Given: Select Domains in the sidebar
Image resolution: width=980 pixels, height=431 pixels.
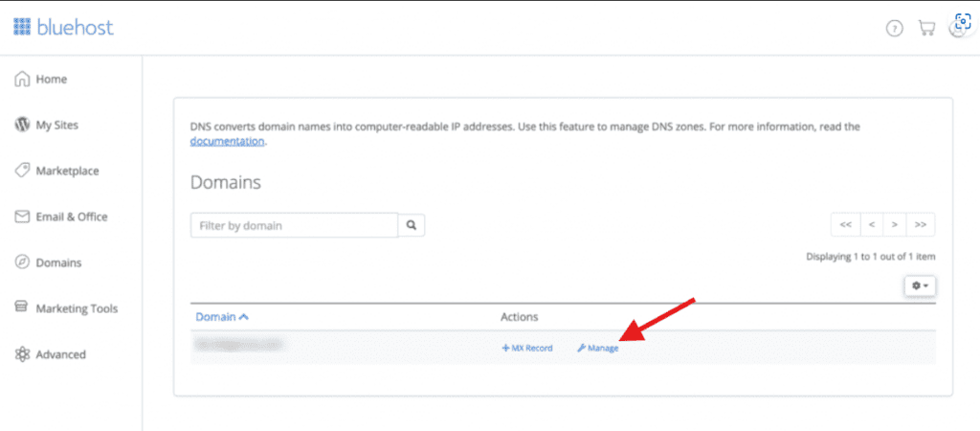Looking at the screenshot, I should click(x=58, y=262).
